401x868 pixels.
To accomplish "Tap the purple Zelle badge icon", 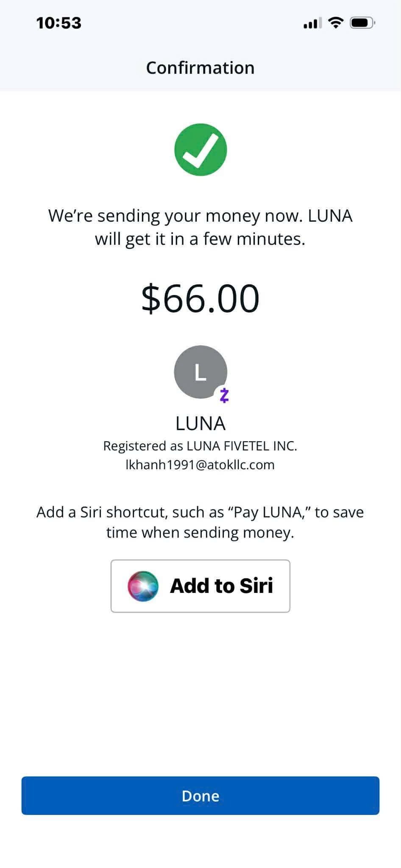I will pyautogui.click(x=224, y=395).
